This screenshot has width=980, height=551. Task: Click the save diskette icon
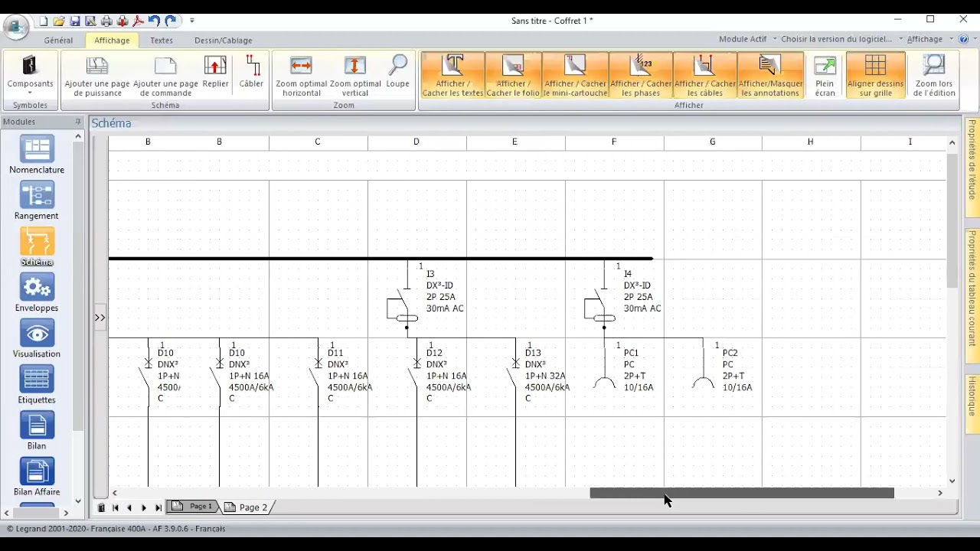(x=75, y=21)
